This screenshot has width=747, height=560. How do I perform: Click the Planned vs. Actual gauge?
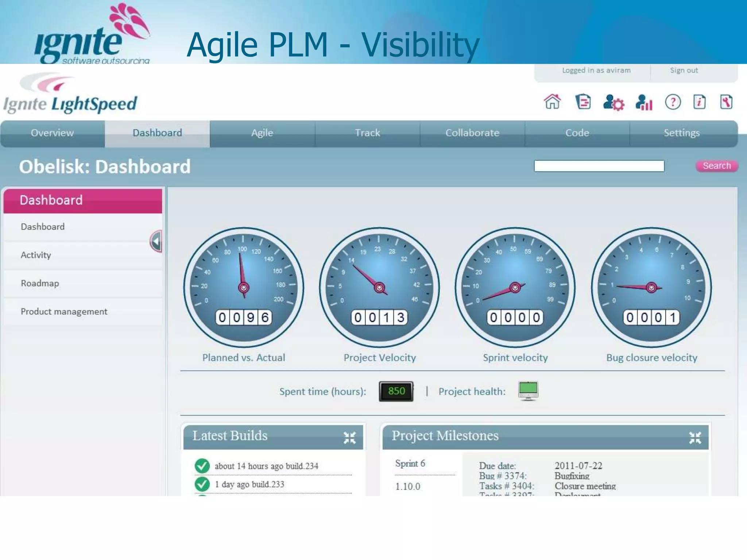244,287
